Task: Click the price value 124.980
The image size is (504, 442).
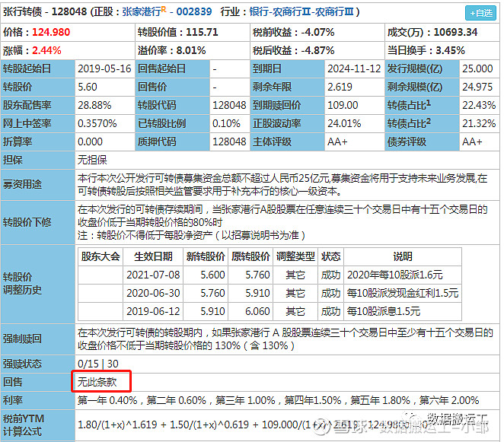Action: click(x=51, y=32)
